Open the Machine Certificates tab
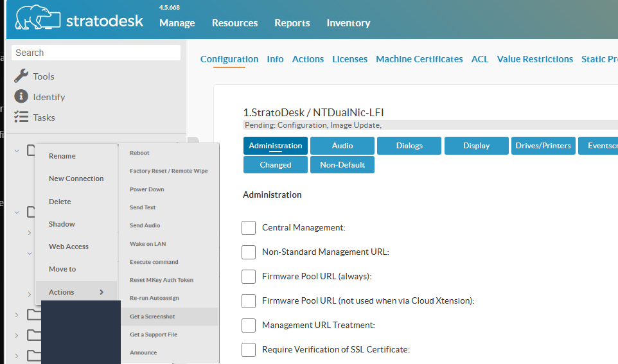618x364 pixels. pyautogui.click(x=419, y=59)
